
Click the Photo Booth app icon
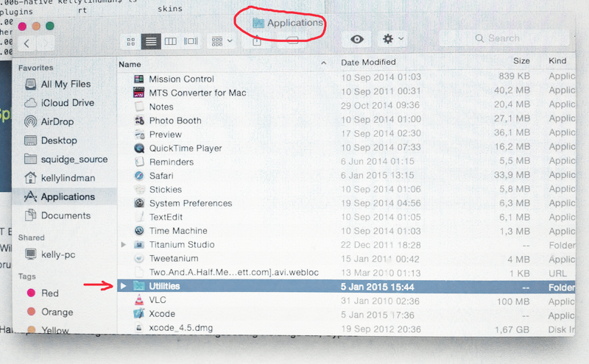(139, 120)
